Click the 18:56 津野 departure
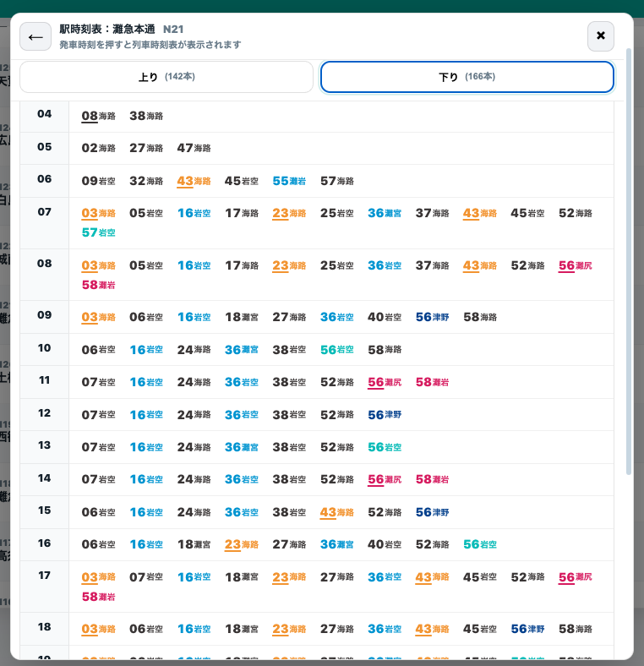644x666 pixels. (527, 629)
